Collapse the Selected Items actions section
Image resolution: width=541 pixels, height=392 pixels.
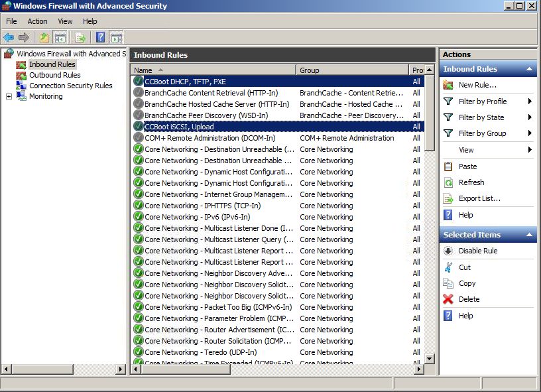click(x=529, y=235)
